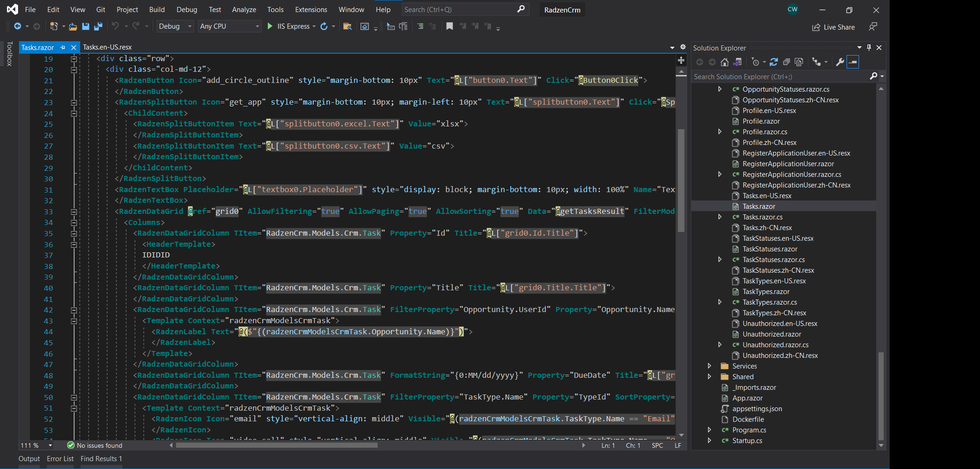This screenshot has width=980, height=469.
Task: Switch to the Tasks.en-US.resx tab
Action: tap(107, 47)
